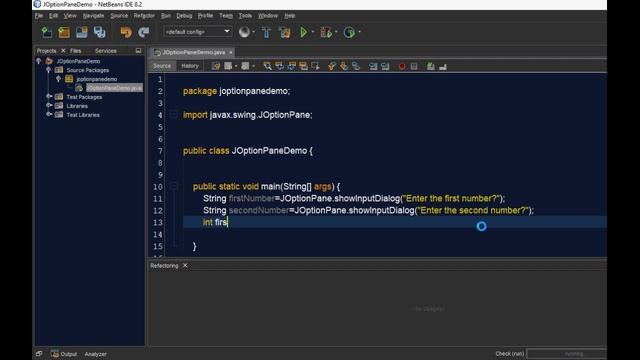Toggle Bookmark editor icon
The width and height of the screenshot is (640, 360).
[356, 66]
